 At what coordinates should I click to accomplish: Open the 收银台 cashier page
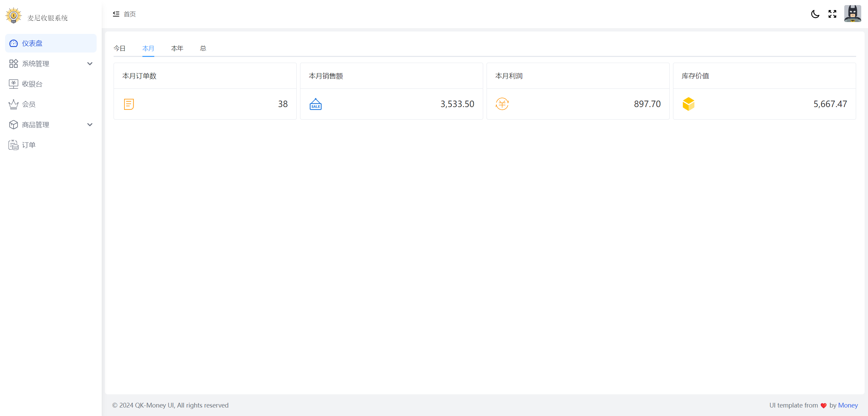(32, 84)
